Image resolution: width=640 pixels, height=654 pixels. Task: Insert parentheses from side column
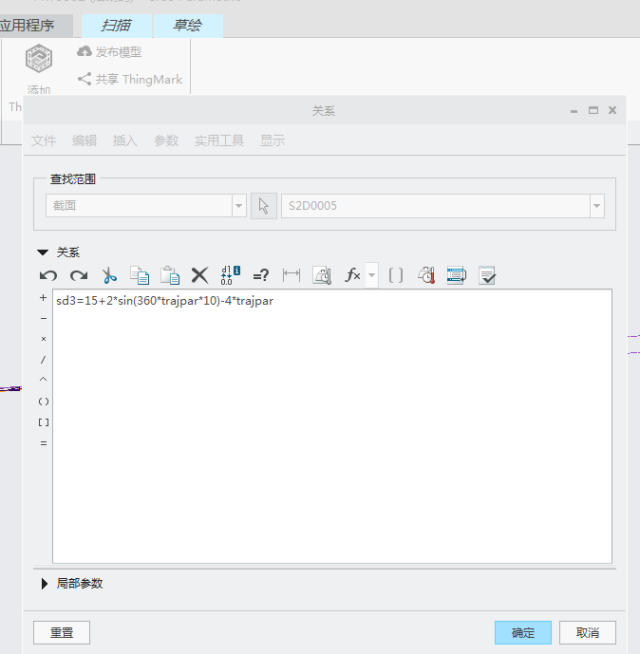[43, 402]
